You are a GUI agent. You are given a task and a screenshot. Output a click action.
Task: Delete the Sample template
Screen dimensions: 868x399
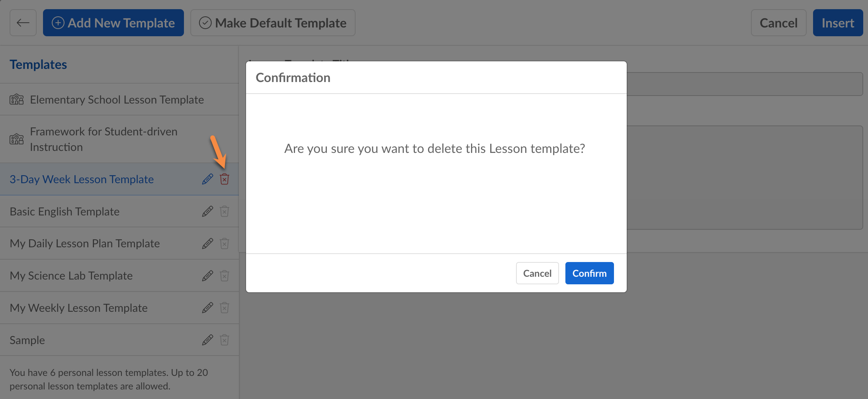click(x=225, y=340)
